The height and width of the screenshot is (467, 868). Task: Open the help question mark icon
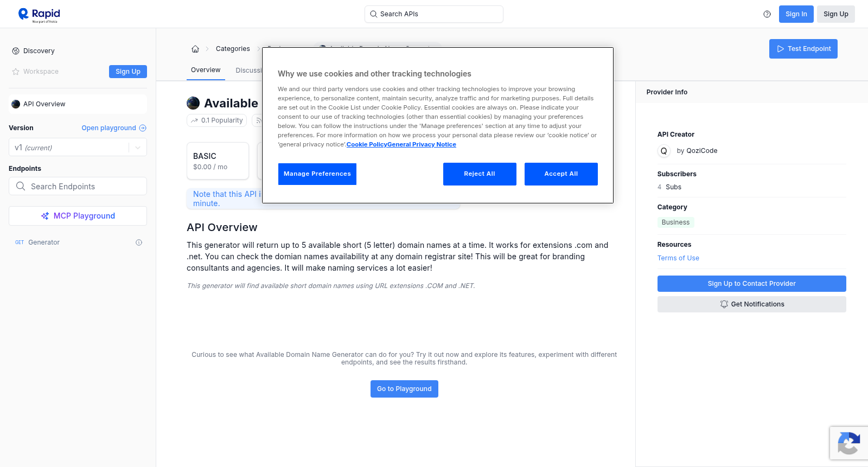[x=767, y=14]
